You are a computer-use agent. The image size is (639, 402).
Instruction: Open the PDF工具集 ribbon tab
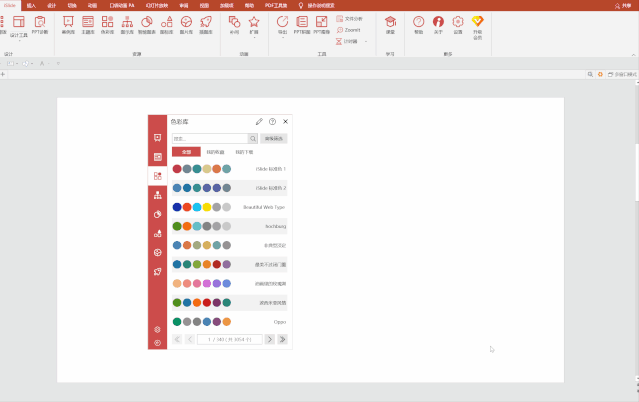tap(276, 5)
